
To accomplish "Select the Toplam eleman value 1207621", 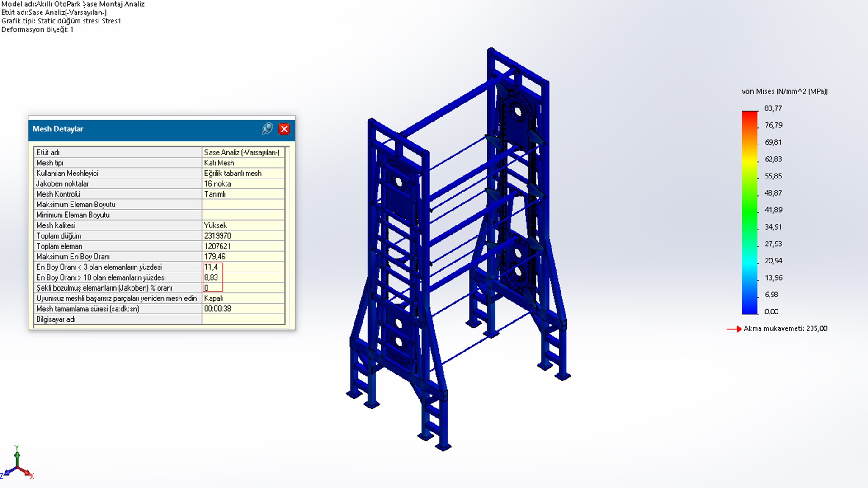I will pos(217,246).
